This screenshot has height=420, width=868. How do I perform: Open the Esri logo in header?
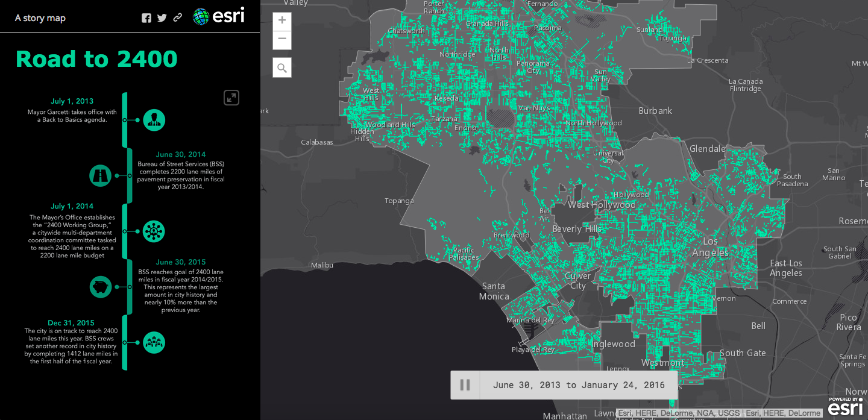click(x=219, y=16)
